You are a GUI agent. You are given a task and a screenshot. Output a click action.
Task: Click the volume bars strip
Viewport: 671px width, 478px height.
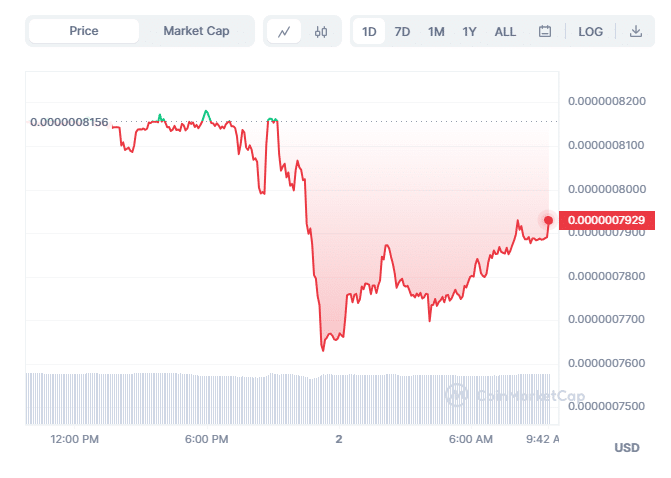(x=288, y=397)
